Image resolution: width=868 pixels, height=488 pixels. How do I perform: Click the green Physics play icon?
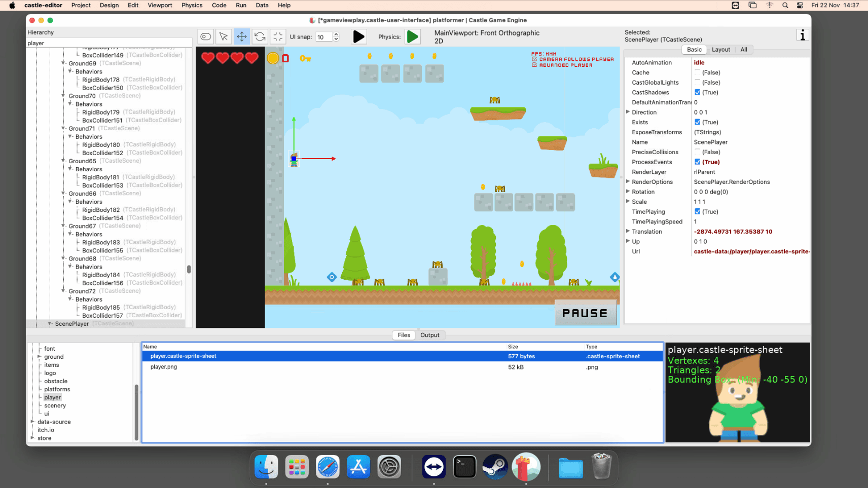(x=413, y=36)
